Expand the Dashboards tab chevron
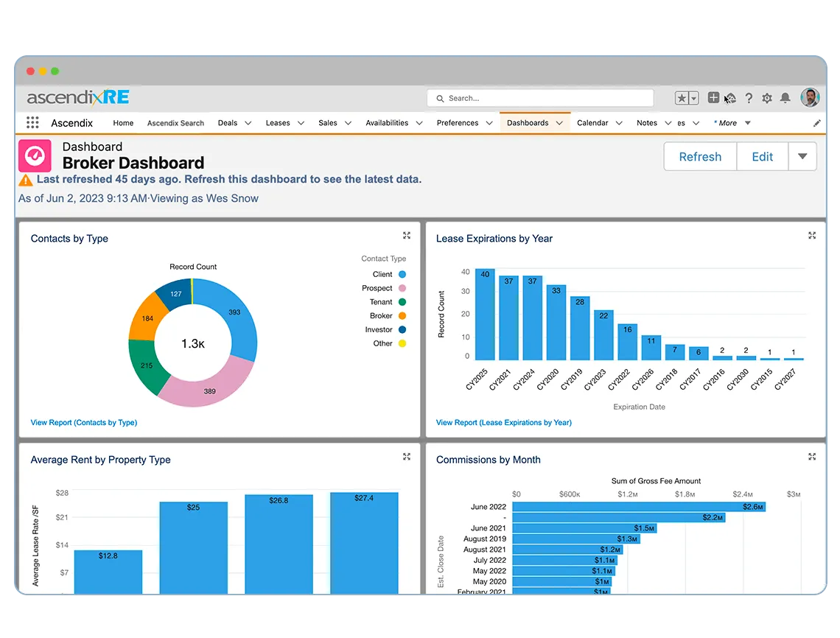This screenshot has height=638, width=840. (559, 123)
